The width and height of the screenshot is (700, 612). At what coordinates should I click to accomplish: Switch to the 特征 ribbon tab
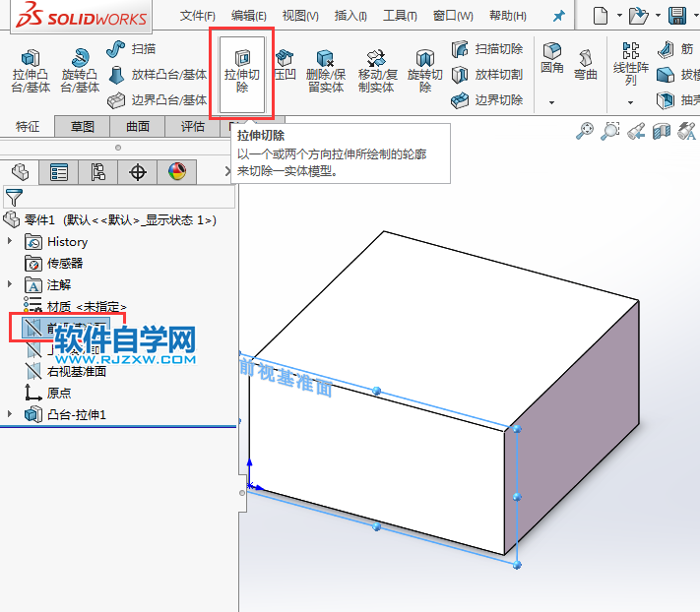(x=28, y=127)
